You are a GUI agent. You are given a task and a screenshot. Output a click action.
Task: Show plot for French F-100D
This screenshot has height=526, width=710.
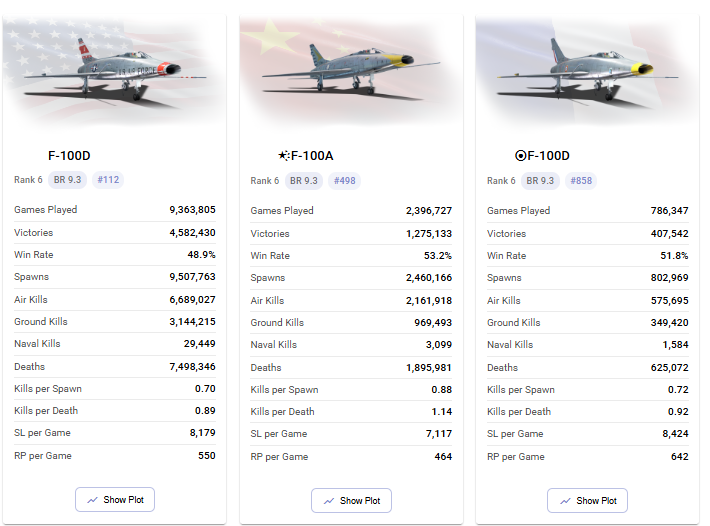[587, 501]
